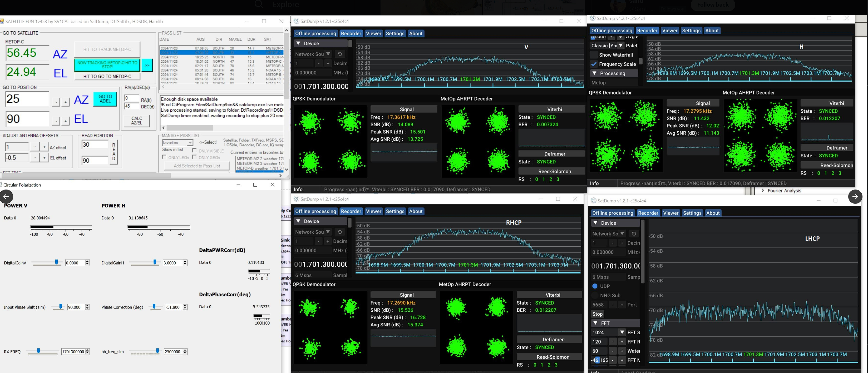This screenshot has width=868, height=373.
Task: Open the FFT size 1024 dropdown
Action: tap(622, 332)
